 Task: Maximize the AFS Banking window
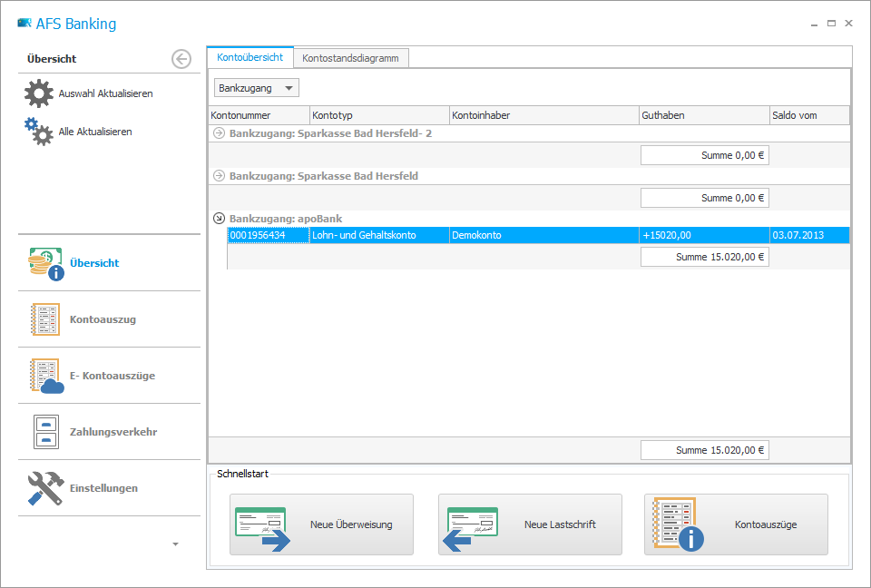(831, 24)
